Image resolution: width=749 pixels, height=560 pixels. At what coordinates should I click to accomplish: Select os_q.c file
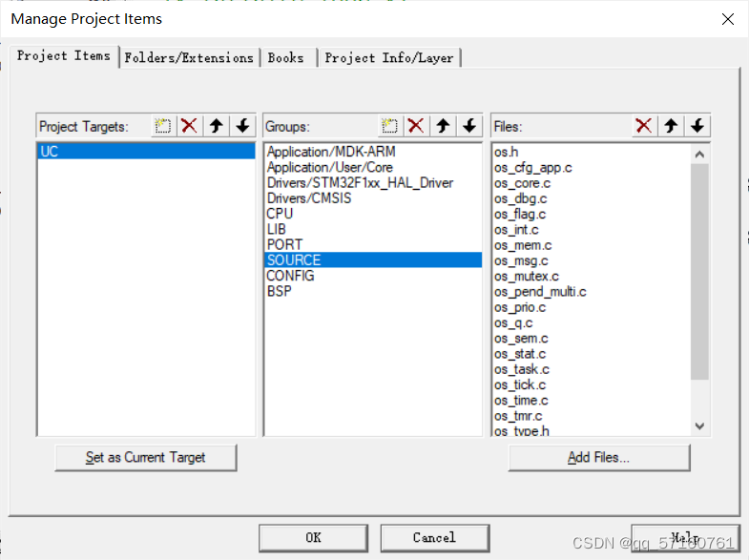point(592,322)
